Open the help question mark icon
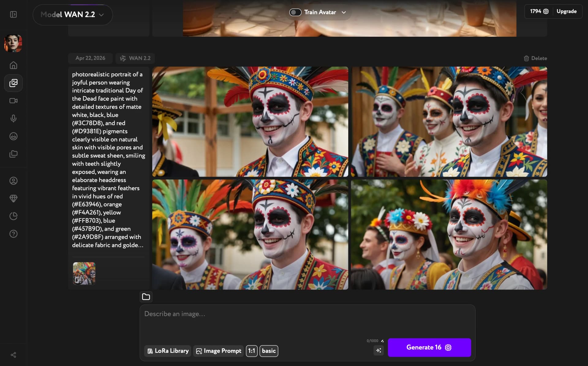This screenshot has width=588, height=366. pyautogui.click(x=13, y=234)
